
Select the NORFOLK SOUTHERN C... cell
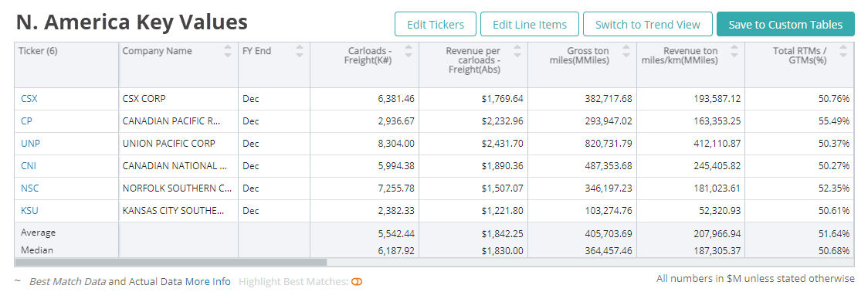coord(178,188)
